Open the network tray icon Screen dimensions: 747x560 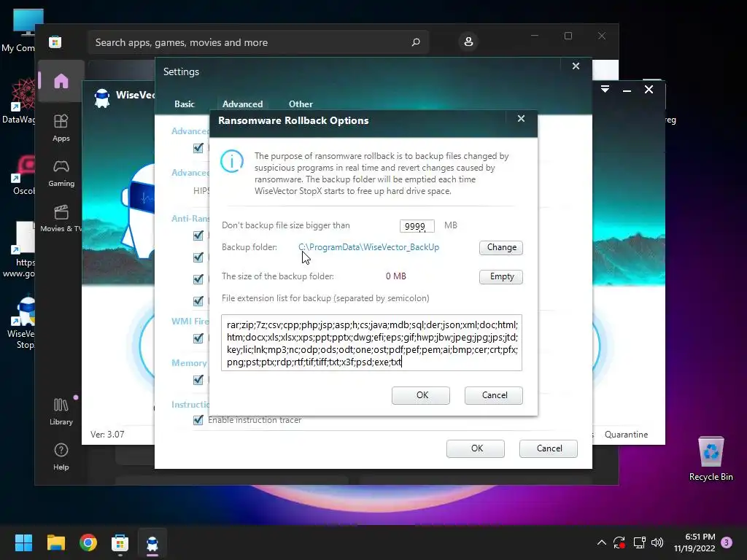point(639,542)
